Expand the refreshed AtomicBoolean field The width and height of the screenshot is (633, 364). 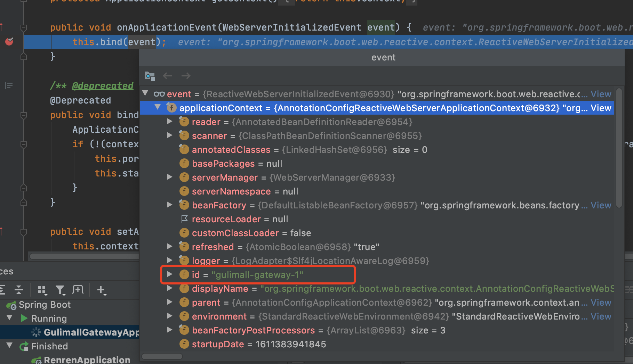[x=170, y=247]
